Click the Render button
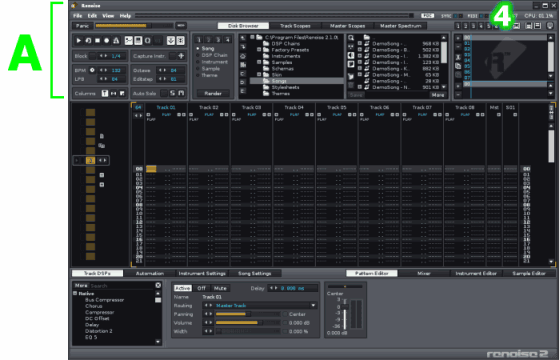Viewport: 560px width, 360px height. click(213, 94)
